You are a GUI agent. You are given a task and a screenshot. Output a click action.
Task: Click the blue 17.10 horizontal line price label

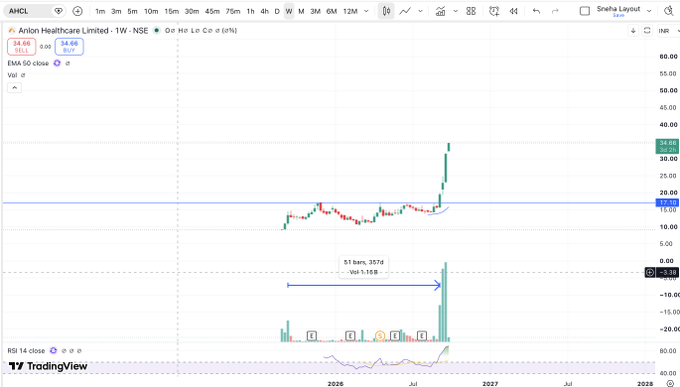668,203
